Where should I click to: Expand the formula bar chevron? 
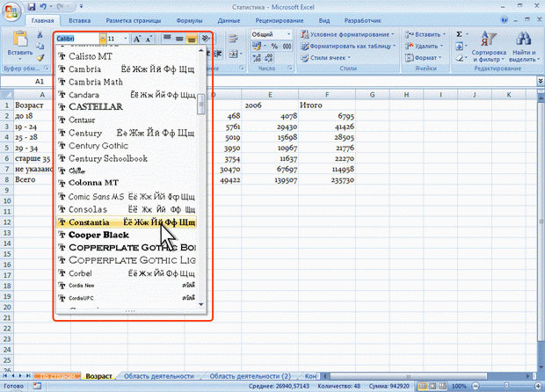[x=541, y=81]
